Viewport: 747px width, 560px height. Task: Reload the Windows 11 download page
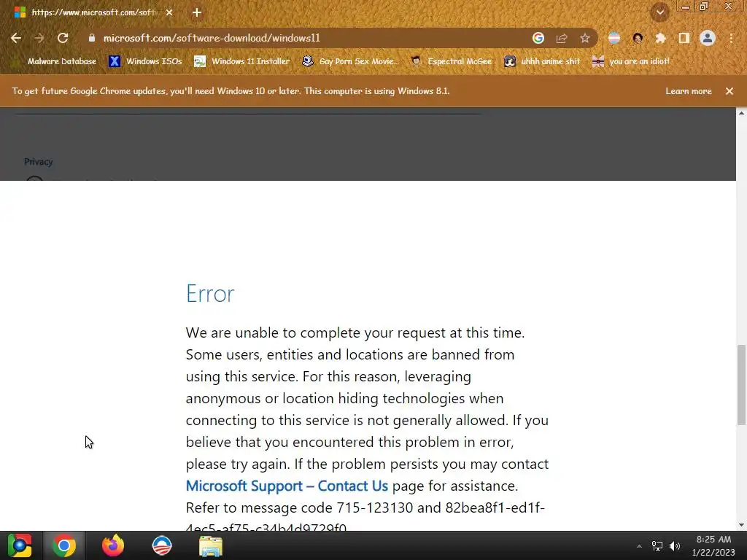point(63,38)
